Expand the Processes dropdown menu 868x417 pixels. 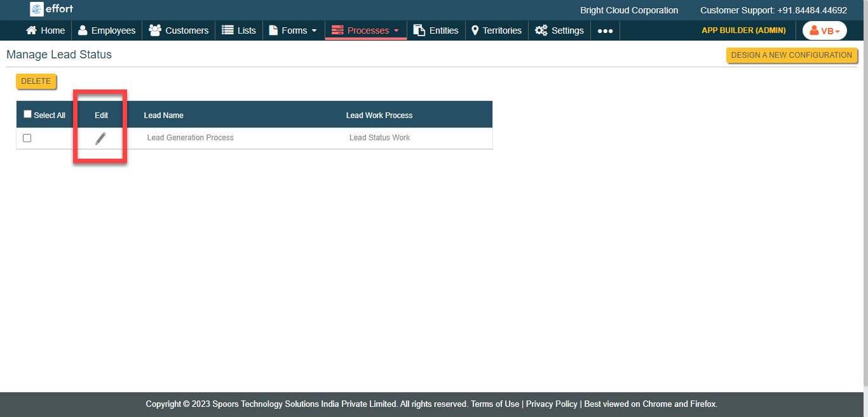[366, 30]
